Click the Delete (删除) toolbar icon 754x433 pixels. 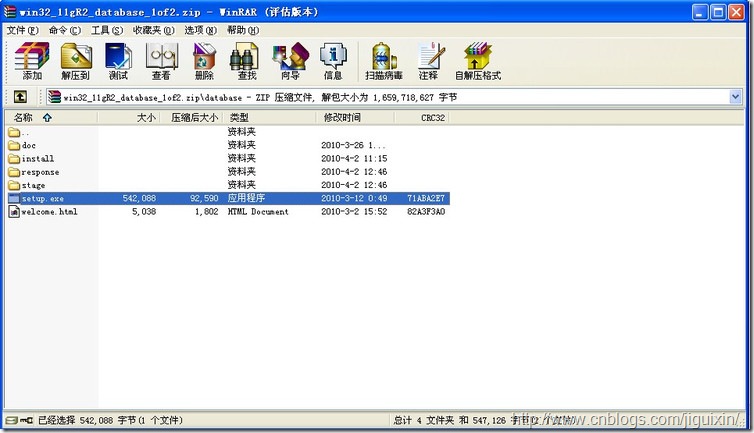(x=204, y=61)
